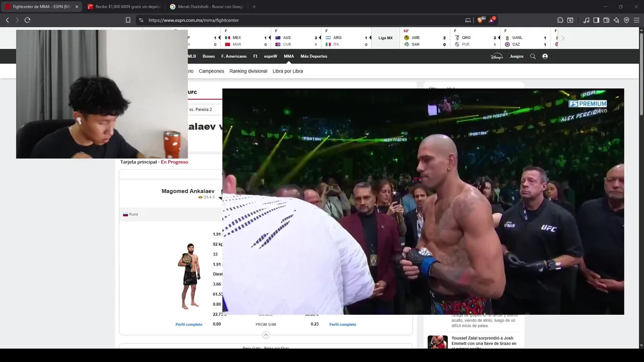Open the MMA section
Viewport: 644px width, 362px height.
(289, 56)
